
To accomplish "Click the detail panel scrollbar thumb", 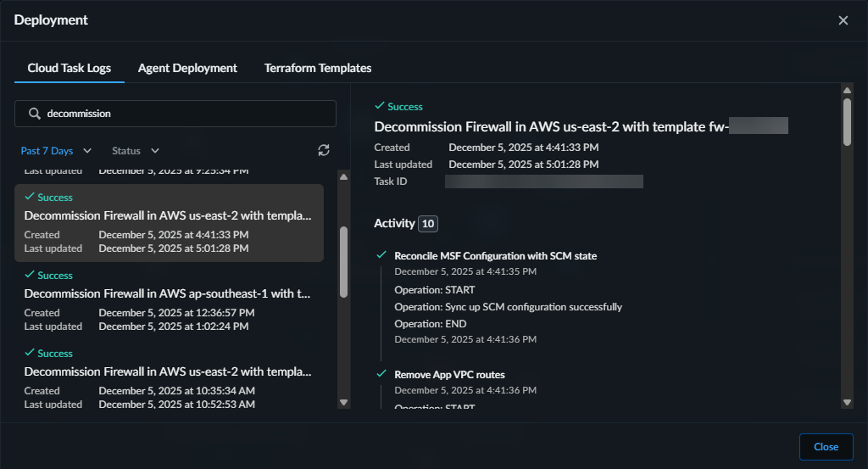I will pyautogui.click(x=846, y=123).
